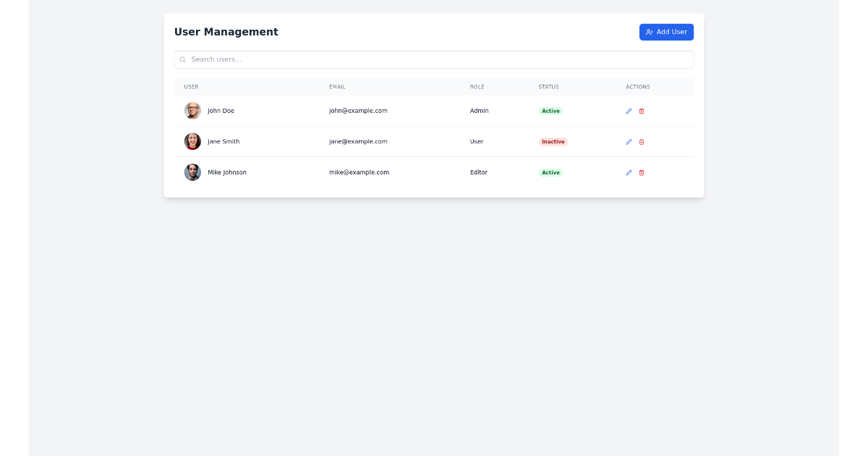868x456 pixels.
Task: Delete John Doe with the trash icon
Action: 642,111
